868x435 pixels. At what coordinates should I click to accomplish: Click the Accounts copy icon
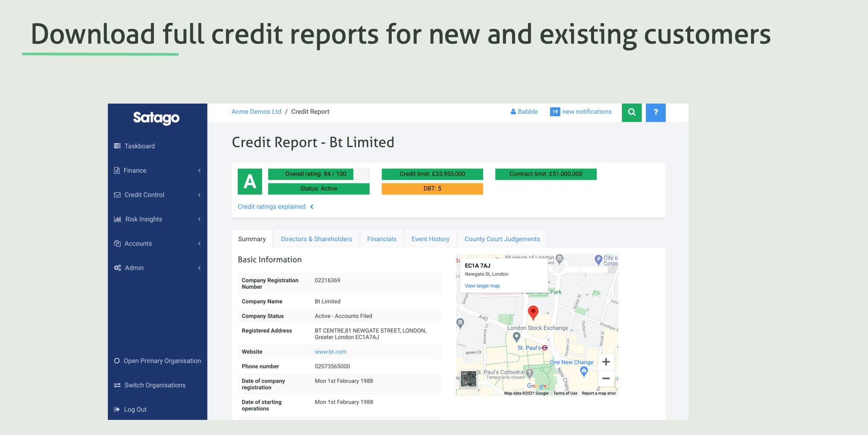(117, 243)
